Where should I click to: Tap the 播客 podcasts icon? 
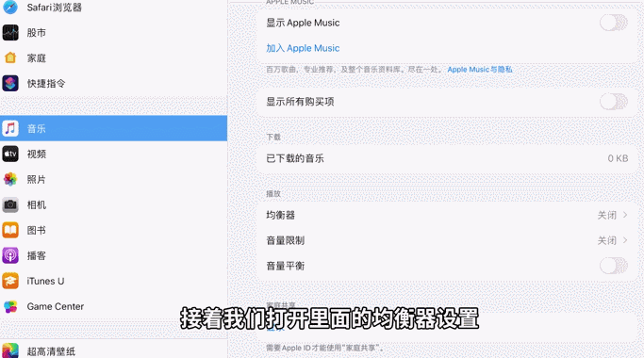[x=10, y=255]
